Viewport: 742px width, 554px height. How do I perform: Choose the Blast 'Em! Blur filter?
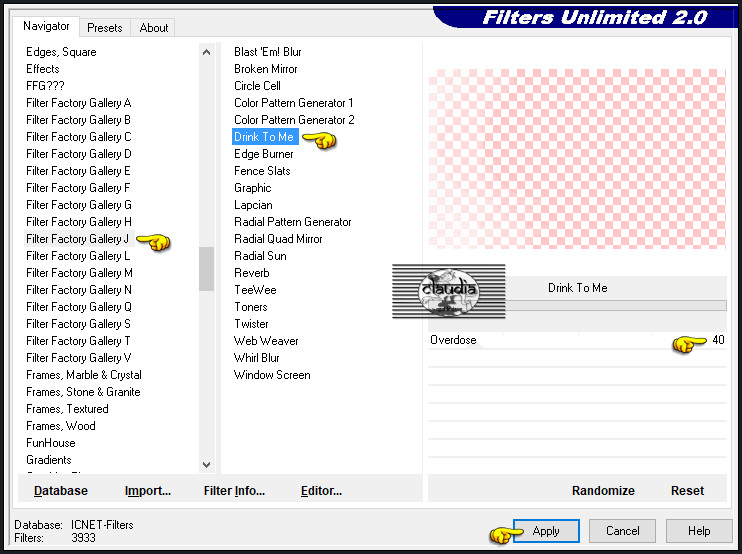pyautogui.click(x=267, y=52)
